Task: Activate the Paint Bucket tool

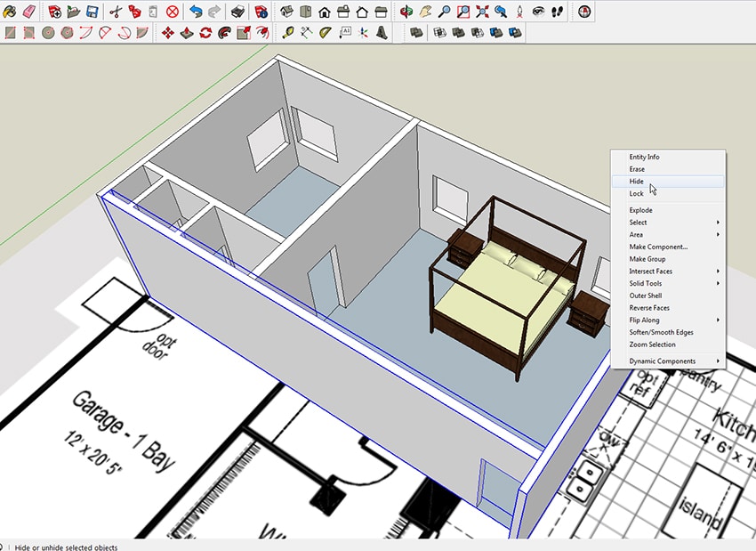Action: click(x=10, y=11)
